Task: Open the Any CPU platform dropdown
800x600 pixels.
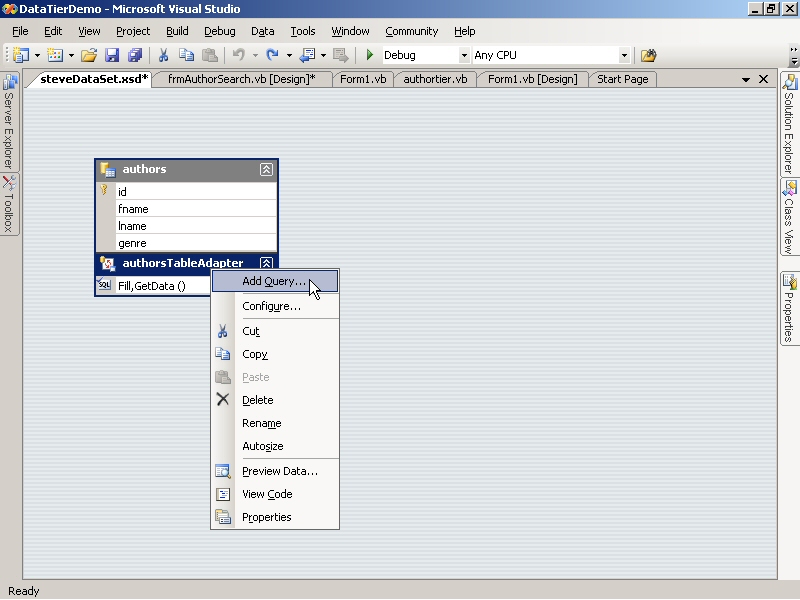Action: 624,55
